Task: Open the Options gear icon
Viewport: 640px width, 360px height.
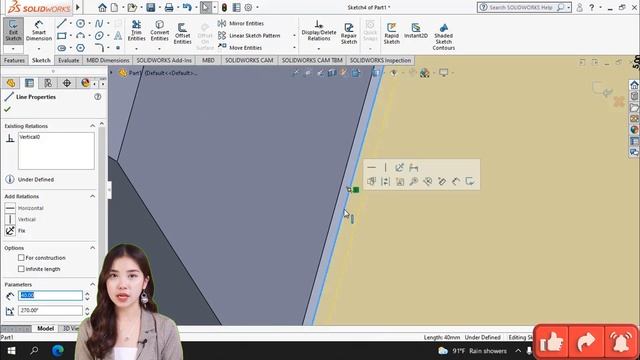Action: (248, 7)
